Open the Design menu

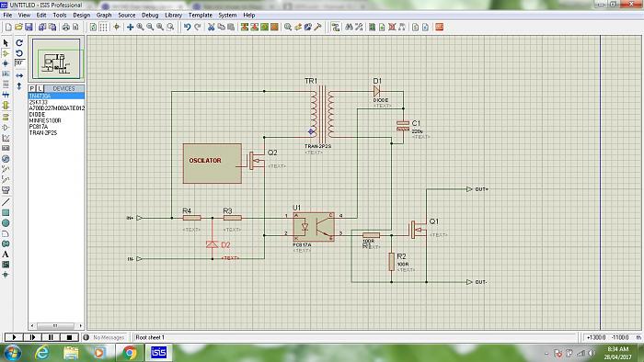pos(81,16)
